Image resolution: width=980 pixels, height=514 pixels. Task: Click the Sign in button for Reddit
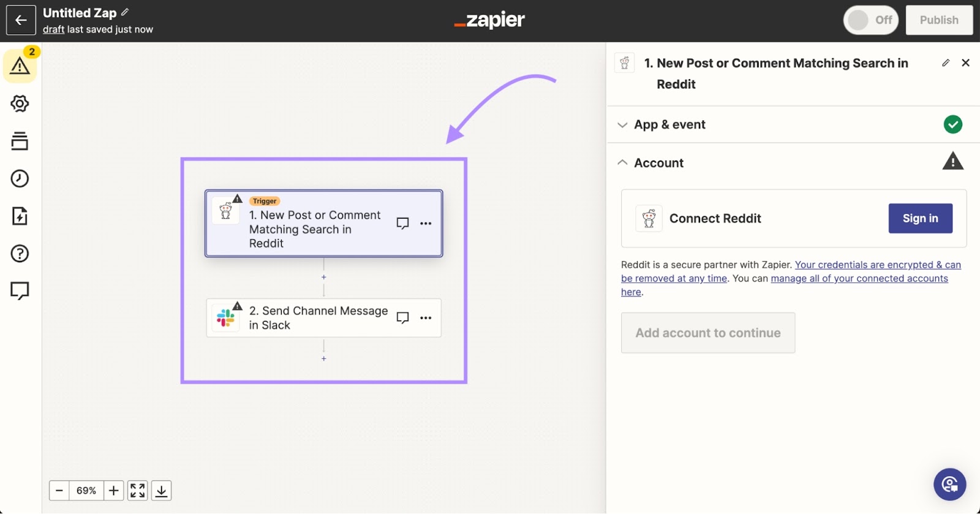pyautogui.click(x=920, y=219)
